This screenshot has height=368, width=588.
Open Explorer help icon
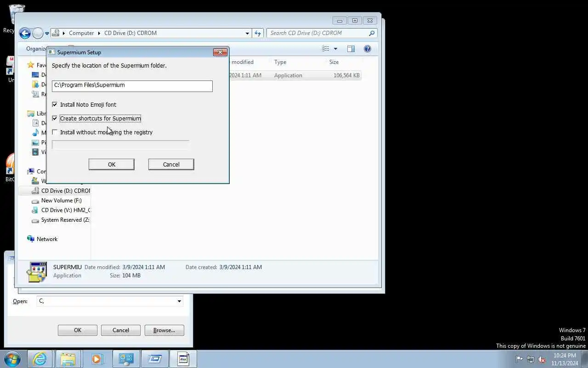(x=367, y=49)
